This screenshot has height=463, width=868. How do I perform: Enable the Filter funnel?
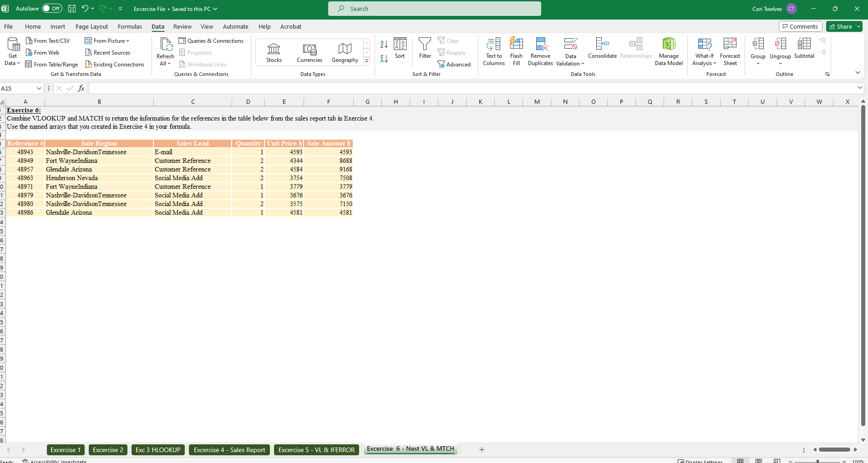coord(425,49)
